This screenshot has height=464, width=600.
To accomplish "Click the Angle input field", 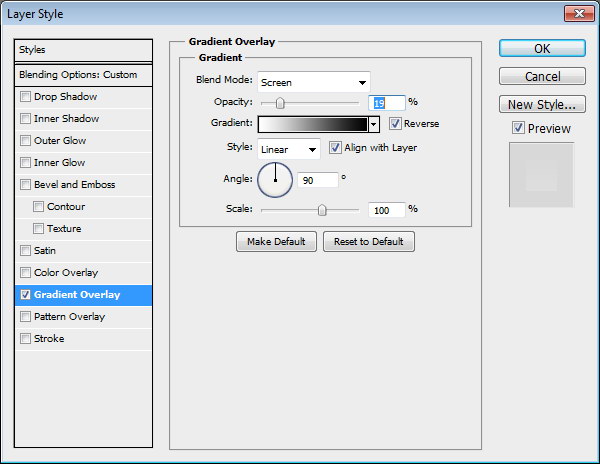I will tap(318, 180).
